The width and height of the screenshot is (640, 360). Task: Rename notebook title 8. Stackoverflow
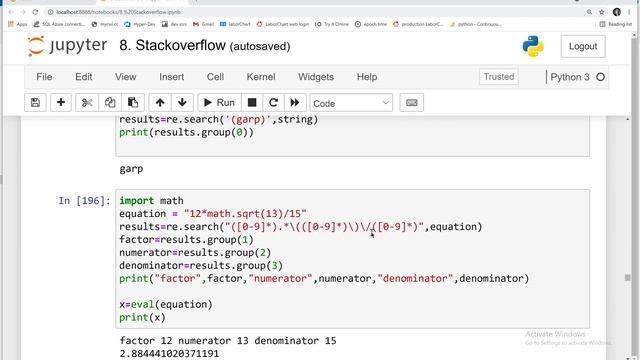pos(172,45)
